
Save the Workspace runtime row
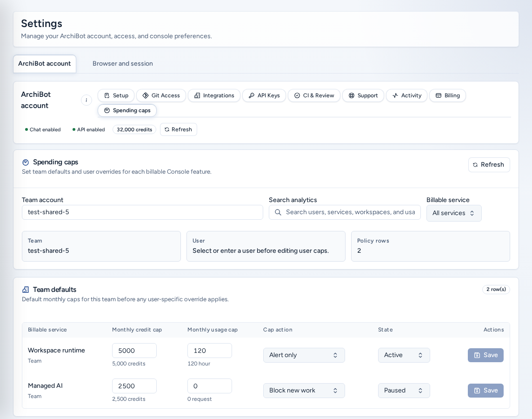(485, 355)
